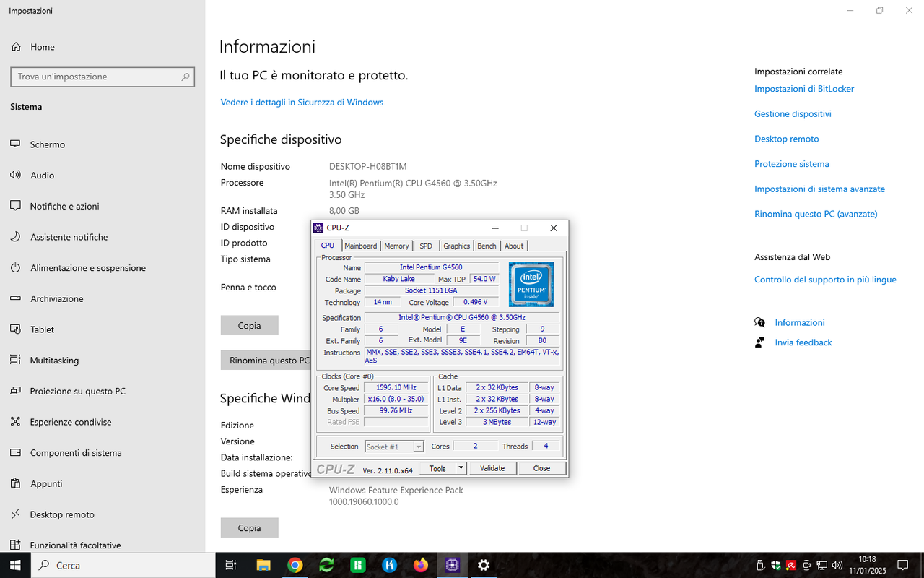924x578 pixels.
Task: Open Impostazioni di BitLocker link
Action: [804, 89]
